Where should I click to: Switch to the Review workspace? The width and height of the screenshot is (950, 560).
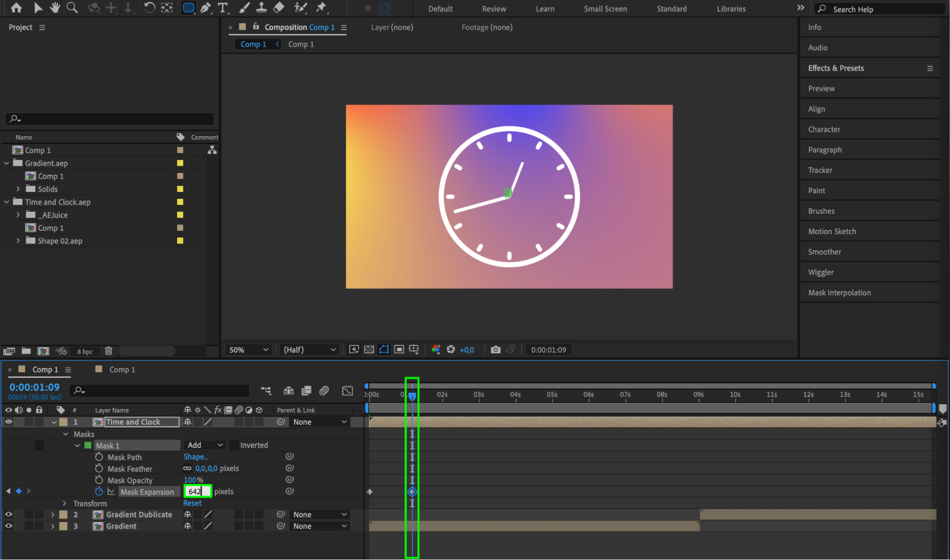click(494, 9)
